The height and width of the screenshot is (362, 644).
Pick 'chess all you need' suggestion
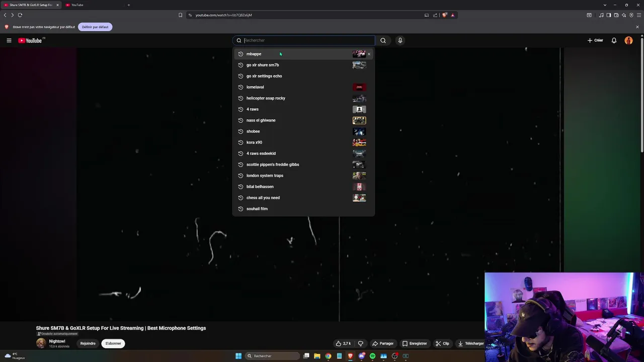[303, 198]
